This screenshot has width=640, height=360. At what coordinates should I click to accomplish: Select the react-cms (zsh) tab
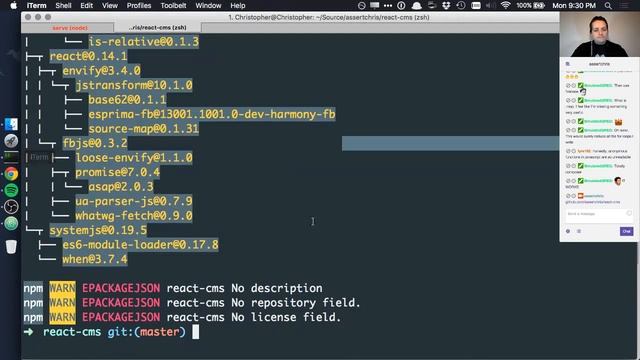click(x=158, y=28)
